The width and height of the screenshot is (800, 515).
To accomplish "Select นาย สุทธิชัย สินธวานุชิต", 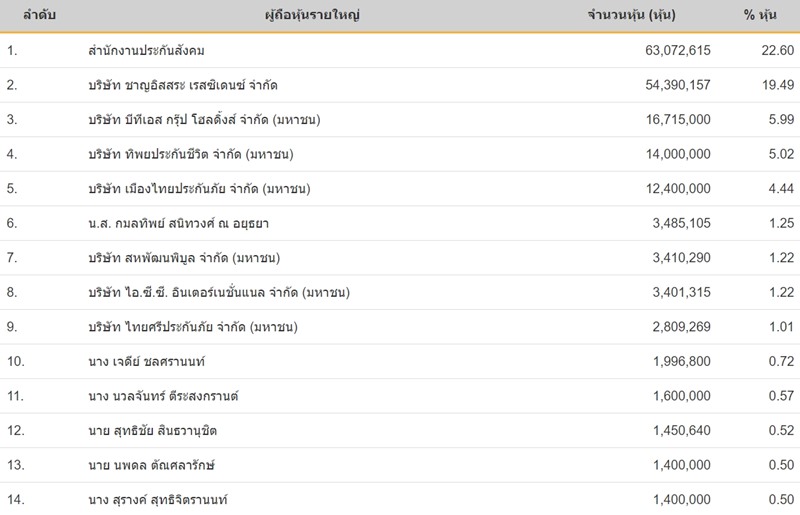I will click(x=152, y=431).
